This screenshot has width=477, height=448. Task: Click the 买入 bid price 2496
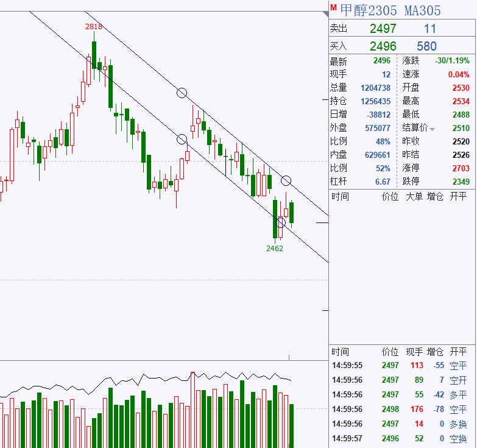[383, 46]
